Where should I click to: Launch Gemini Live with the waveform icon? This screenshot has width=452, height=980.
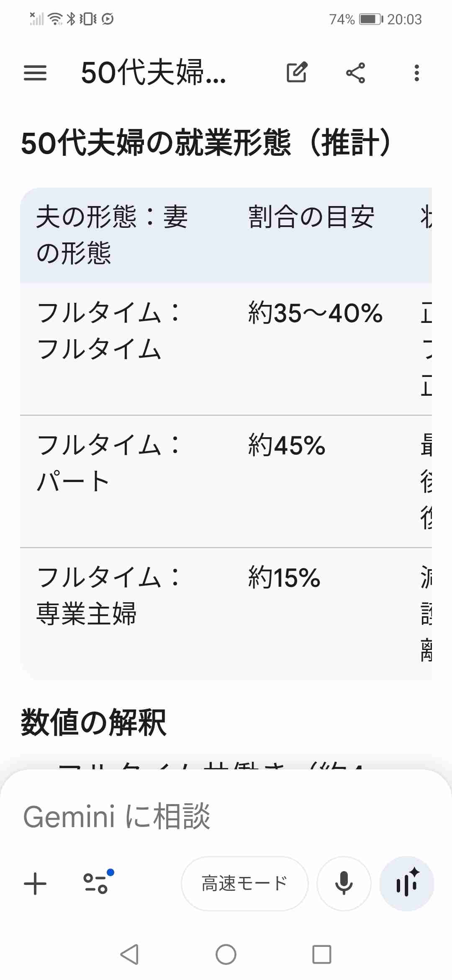pos(406,882)
